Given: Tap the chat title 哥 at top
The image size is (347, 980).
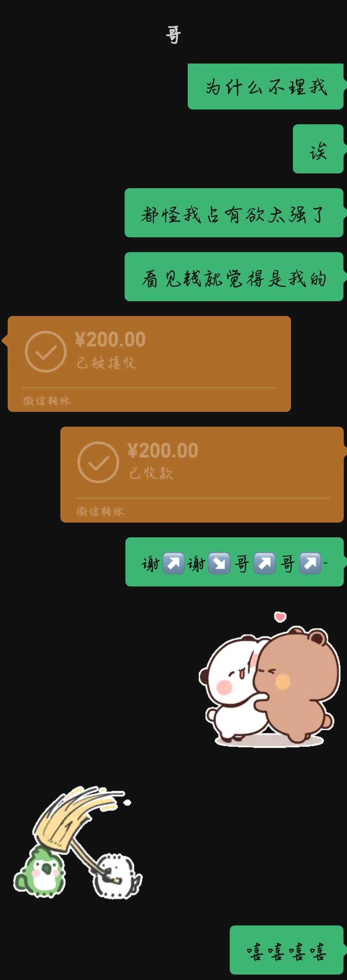Looking at the screenshot, I should [173, 35].
